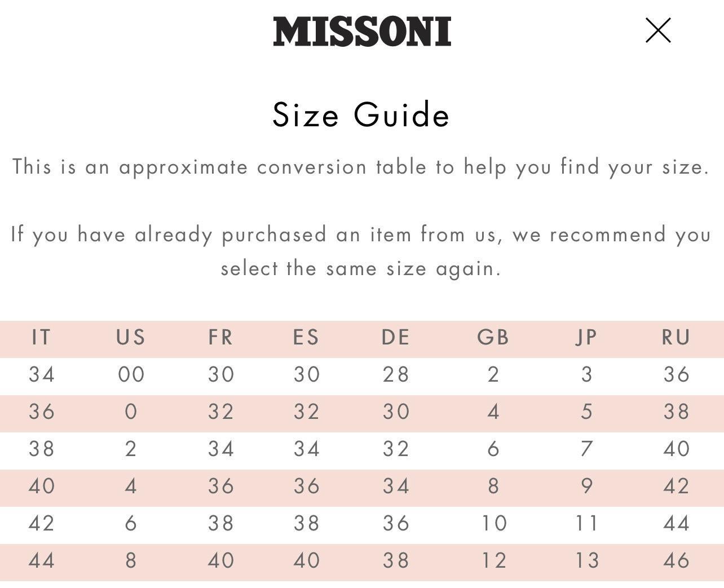Image resolution: width=724 pixels, height=588 pixels.
Task: Click JP size 13 cell
Action: point(586,560)
